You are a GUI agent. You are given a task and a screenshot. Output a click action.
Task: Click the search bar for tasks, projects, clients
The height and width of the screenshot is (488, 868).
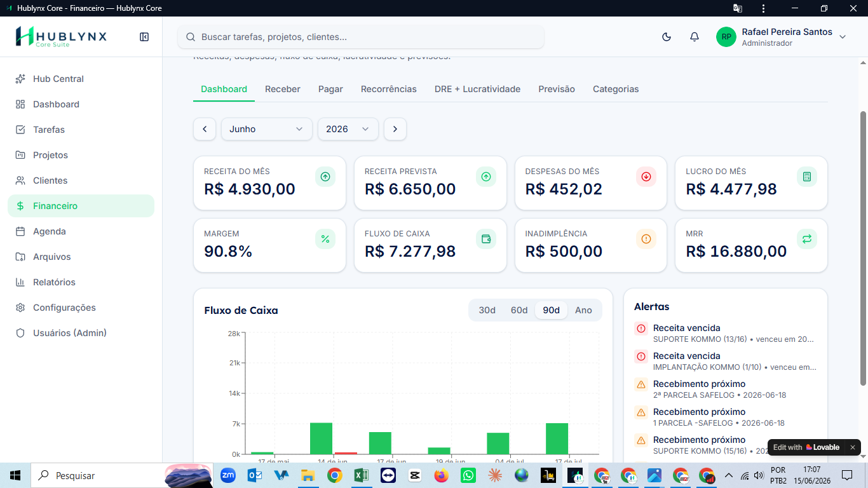(x=361, y=37)
